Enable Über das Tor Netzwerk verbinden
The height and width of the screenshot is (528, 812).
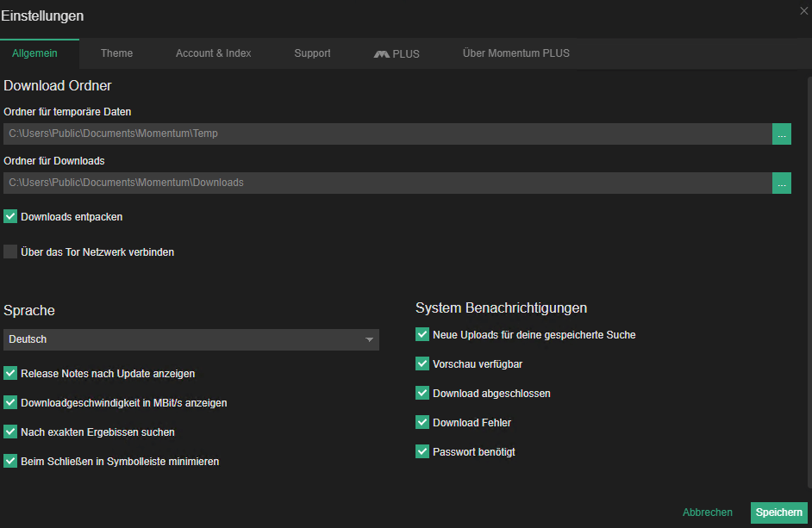click(9, 252)
